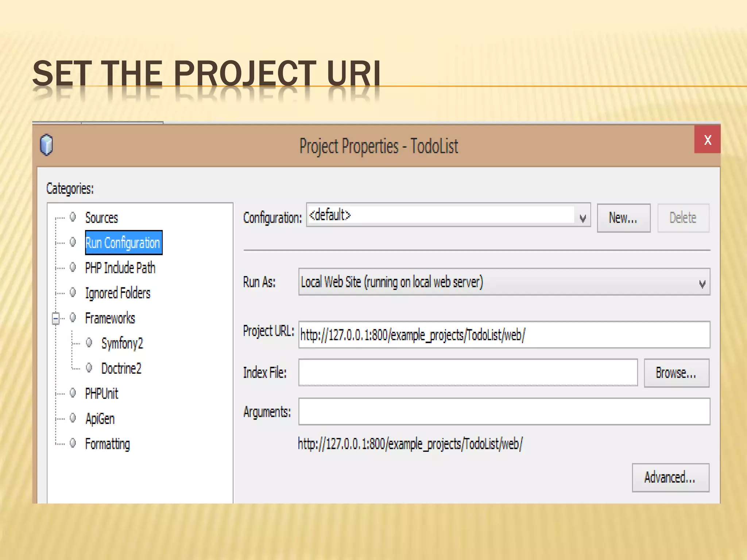This screenshot has height=560, width=747.
Task: Open the Configuration dropdown
Action: pyautogui.click(x=448, y=215)
